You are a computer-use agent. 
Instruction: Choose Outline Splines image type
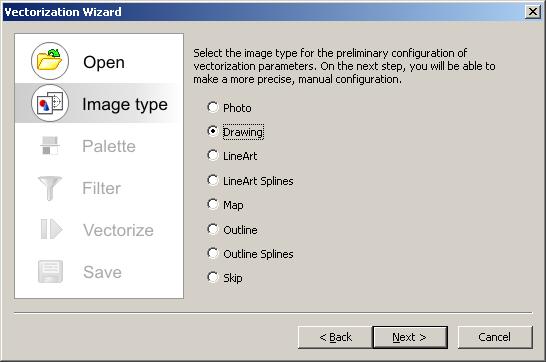pyautogui.click(x=250, y=254)
